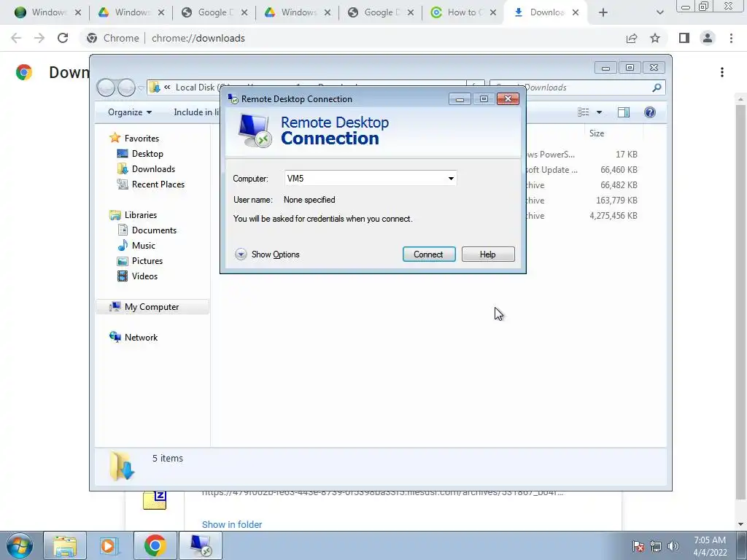Click the Help button in Remote Desktop dialog
The width and height of the screenshot is (747, 560).
tap(488, 254)
